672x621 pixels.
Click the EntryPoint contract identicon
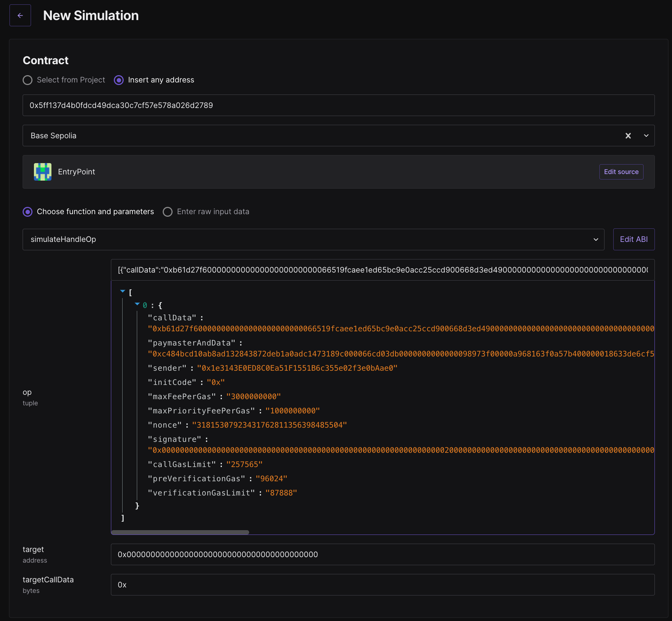43,172
